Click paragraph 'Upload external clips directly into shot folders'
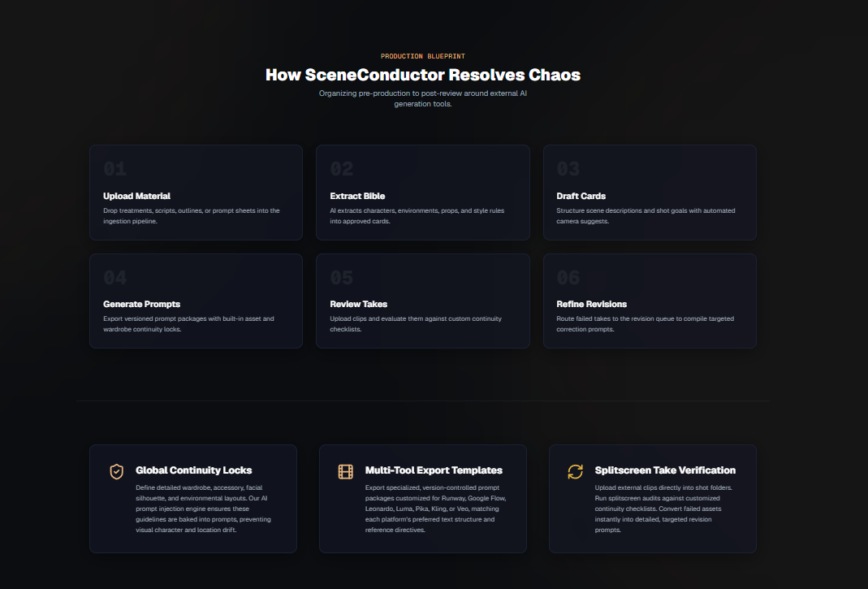This screenshot has height=589, width=868. [663, 509]
